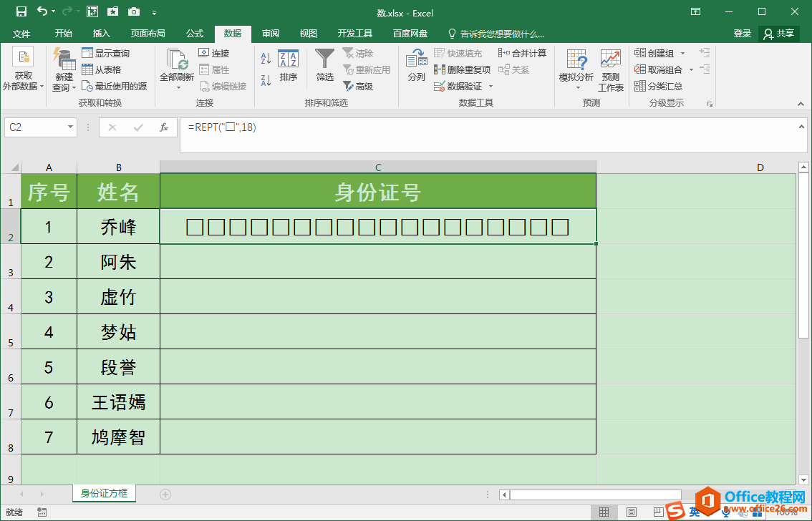Click 从表格 button
This screenshot has height=521, width=812.
pos(102,70)
